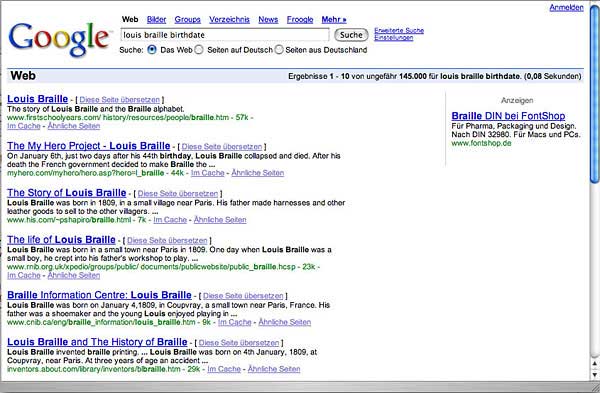Screen dimensions: 600x393
Task: Translate 'The life of Louis Braille' page
Action: 167,241
